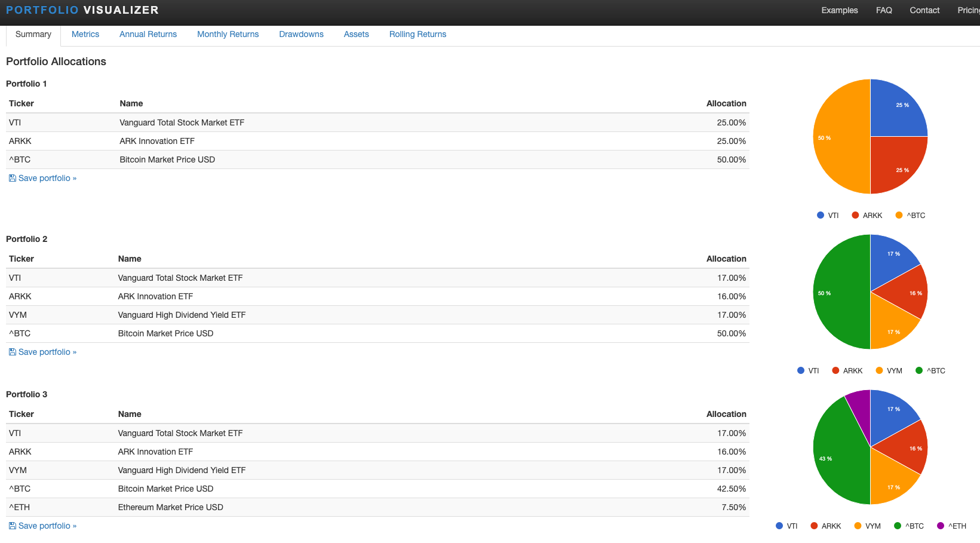Click the VTI legend label in Portfolio 2 chart
The height and width of the screenshot is (543, 980).
click(x=813, y=370)
